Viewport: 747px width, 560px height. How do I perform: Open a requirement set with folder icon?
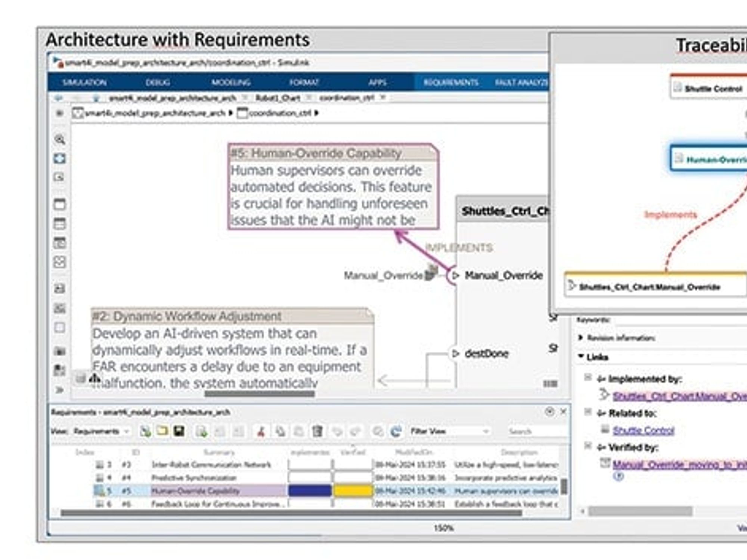click(162, 431)
